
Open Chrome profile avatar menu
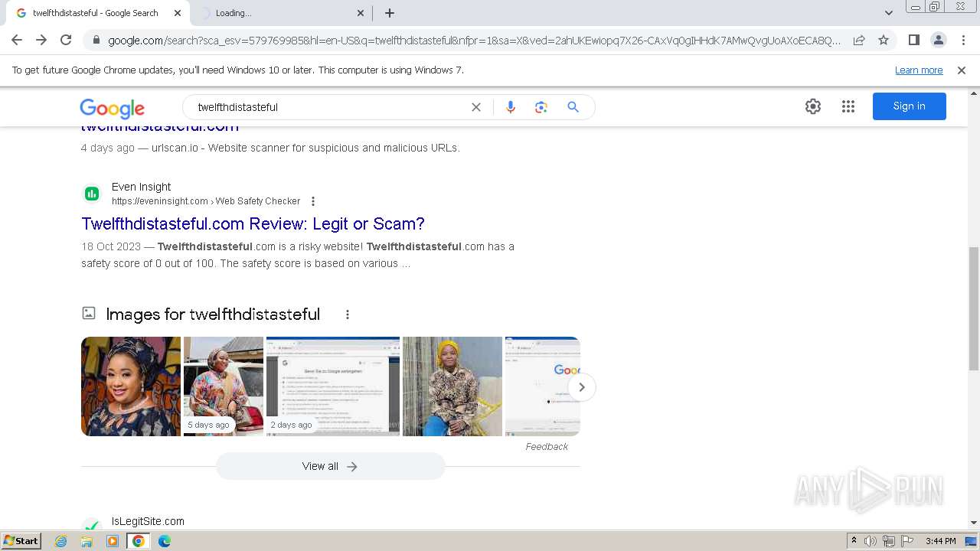[938, 40]
